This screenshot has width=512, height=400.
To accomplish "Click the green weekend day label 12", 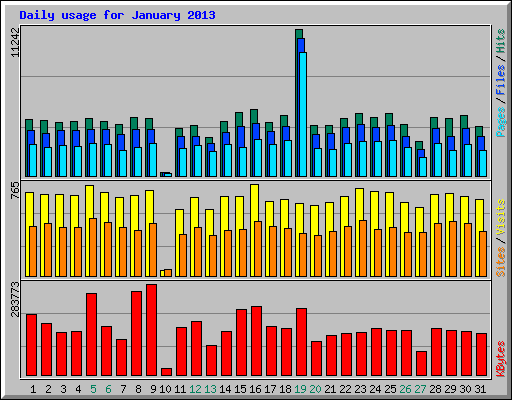I will point(195,389).
